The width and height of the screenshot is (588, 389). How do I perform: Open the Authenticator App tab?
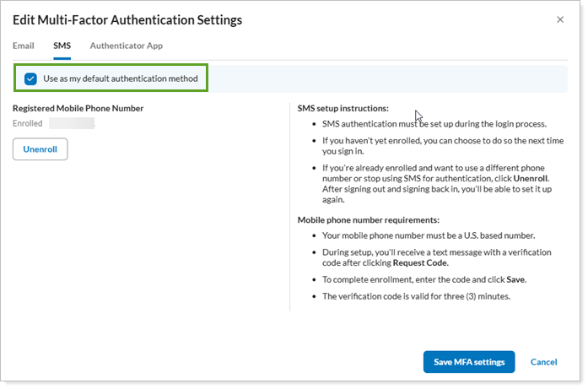tap(126, 46)
